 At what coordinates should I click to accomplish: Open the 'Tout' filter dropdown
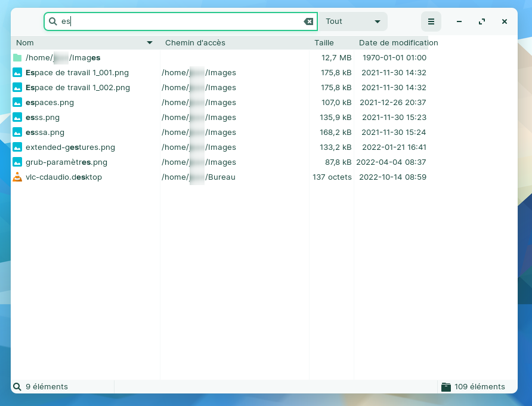[x=352, y=21]
